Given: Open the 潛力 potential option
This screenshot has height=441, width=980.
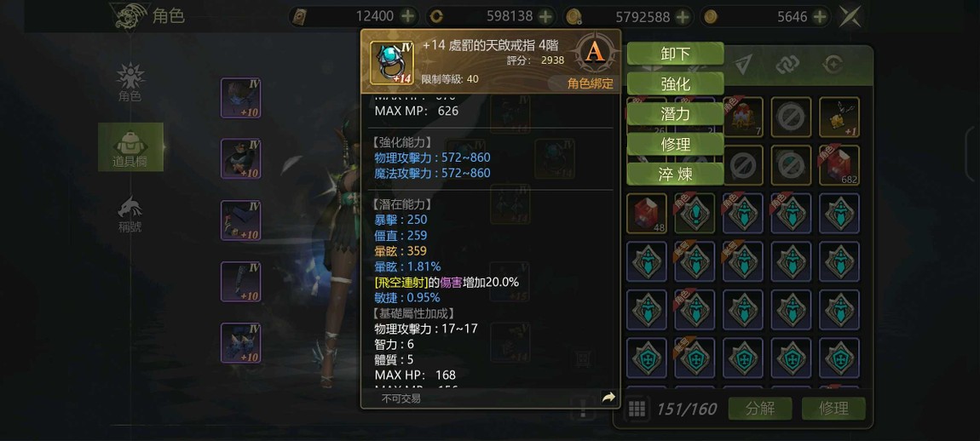Looking at the screenshot, I should [x=675, y=114].
